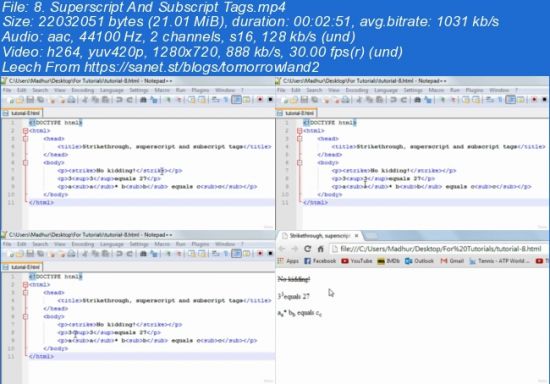550x384 pixels.
Task: Click the Copy icon in the top-left Notepad++ window
Action: pyautogui.click(x=95, y=100)
